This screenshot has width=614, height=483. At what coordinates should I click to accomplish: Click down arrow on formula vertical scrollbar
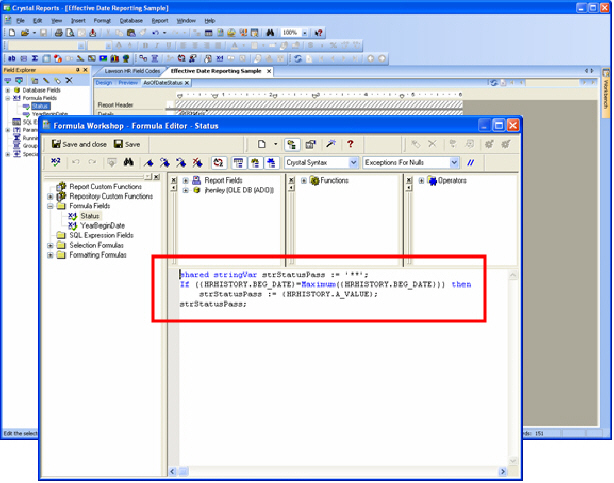(x=513, y=461)
